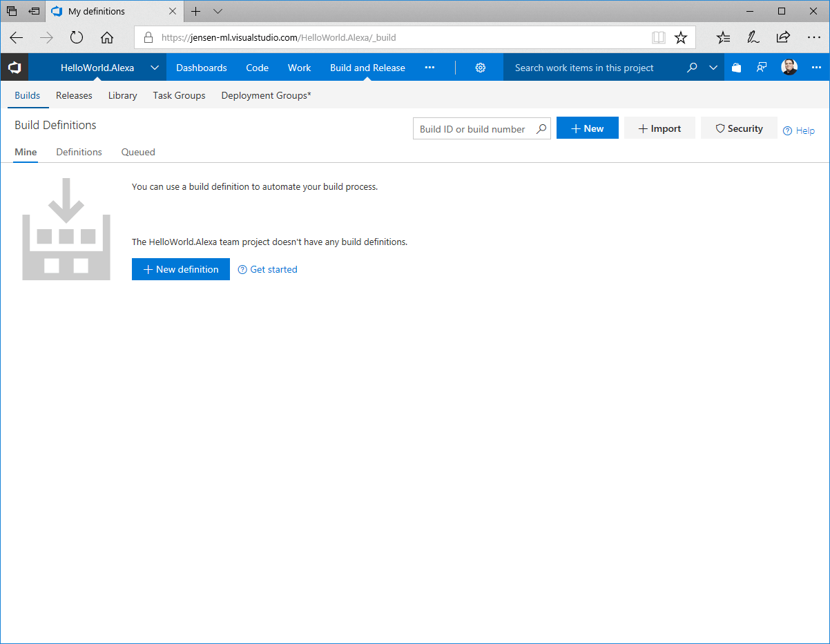
Task: Click the Import button
Action: 659,128
